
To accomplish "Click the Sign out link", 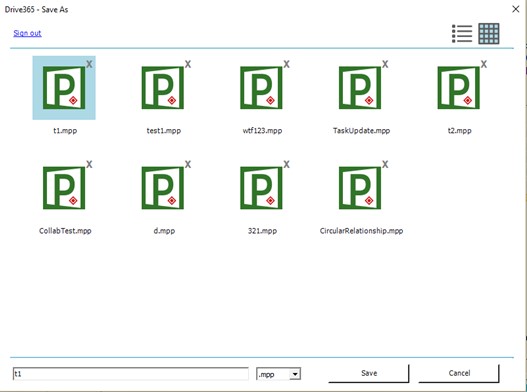I will click(27, 33).
